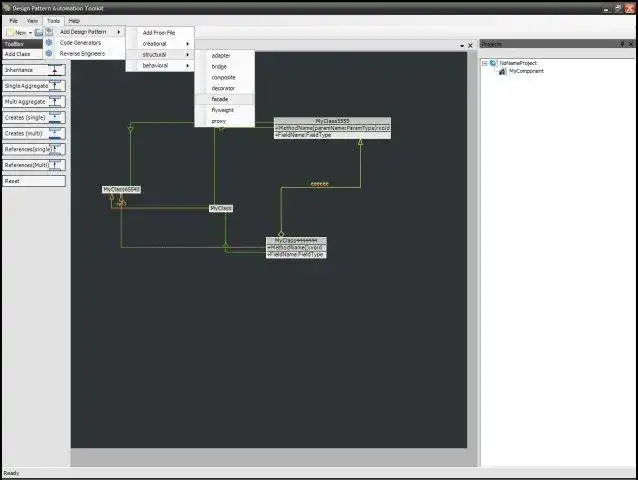
Task: Select Add Design Pattern menu entry
Action: [84, 32]
